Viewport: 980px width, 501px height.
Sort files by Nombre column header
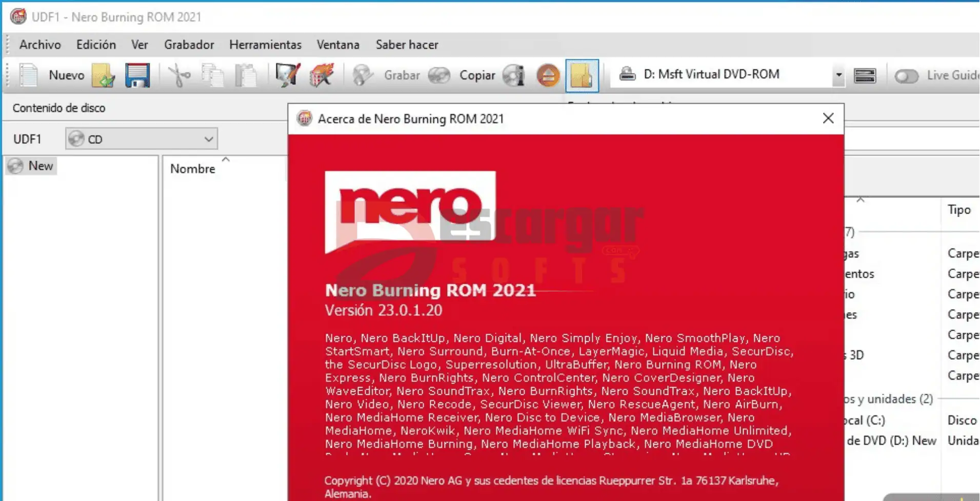tap(193, 169)
